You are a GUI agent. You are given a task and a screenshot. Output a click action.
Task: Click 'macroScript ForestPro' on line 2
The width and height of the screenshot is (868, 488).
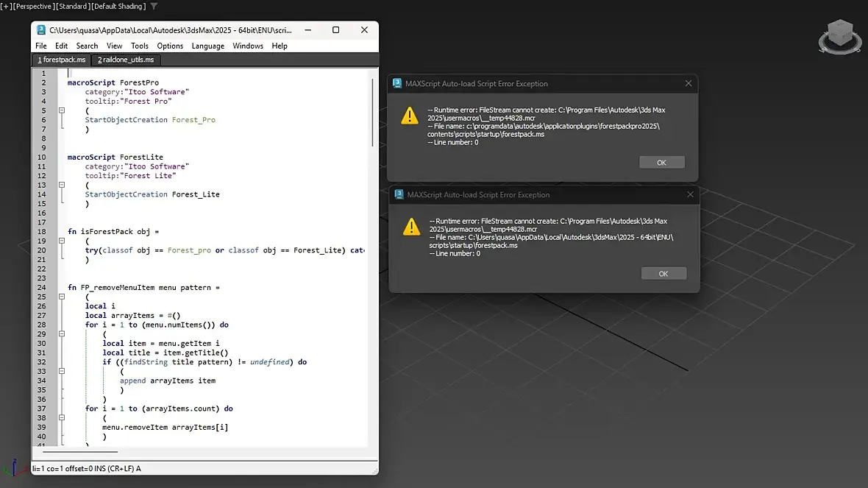[113, 82]
